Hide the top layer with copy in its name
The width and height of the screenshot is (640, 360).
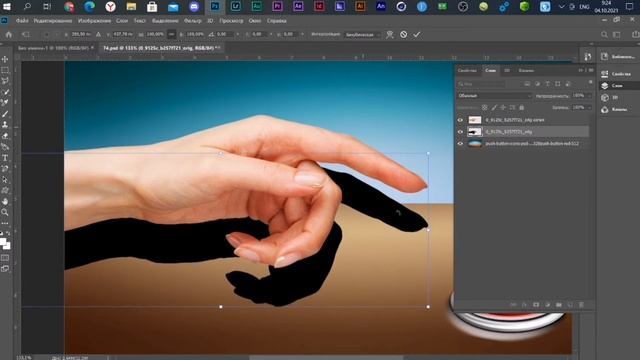(x=460, y=120)
